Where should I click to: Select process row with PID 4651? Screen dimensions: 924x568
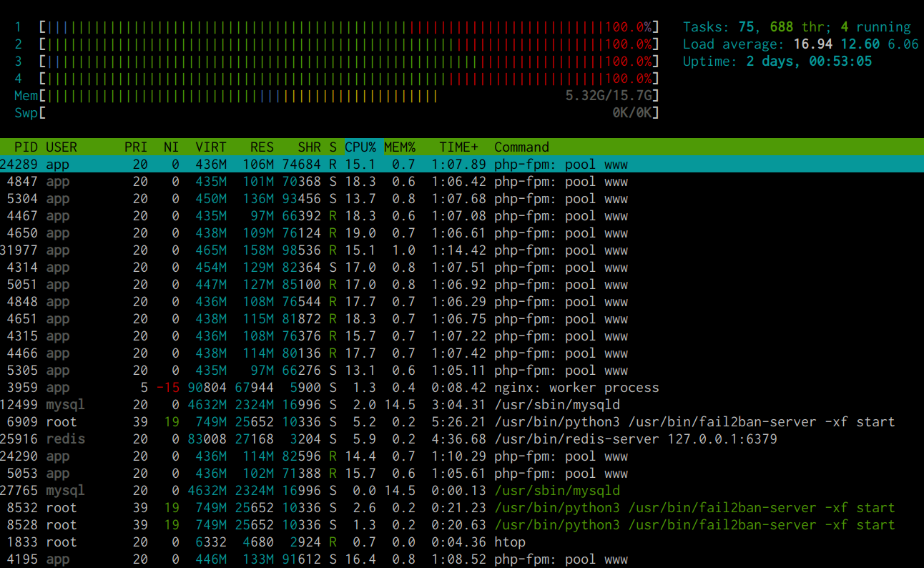click(462, 319)
